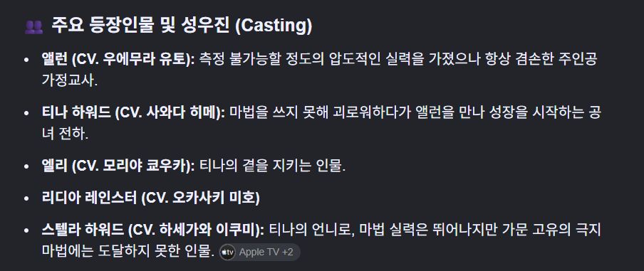644x271 pixels.
Task: Click the word 가정교사 in Allen's description
Action: tap(68, 80)
